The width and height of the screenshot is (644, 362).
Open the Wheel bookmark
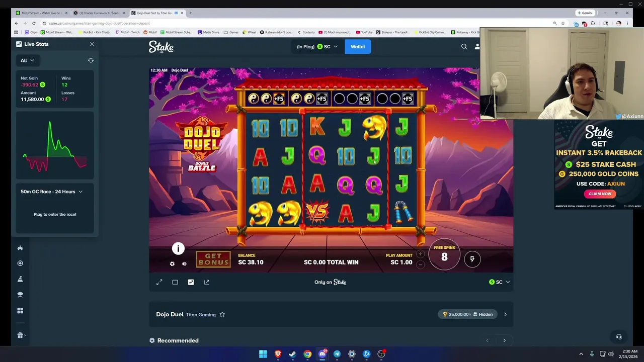(250, 32)
